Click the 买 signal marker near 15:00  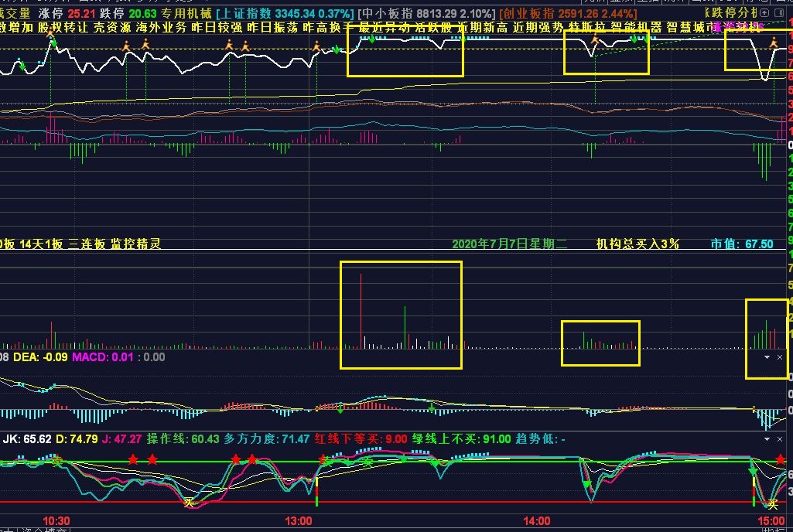click(x=772, y=504)
